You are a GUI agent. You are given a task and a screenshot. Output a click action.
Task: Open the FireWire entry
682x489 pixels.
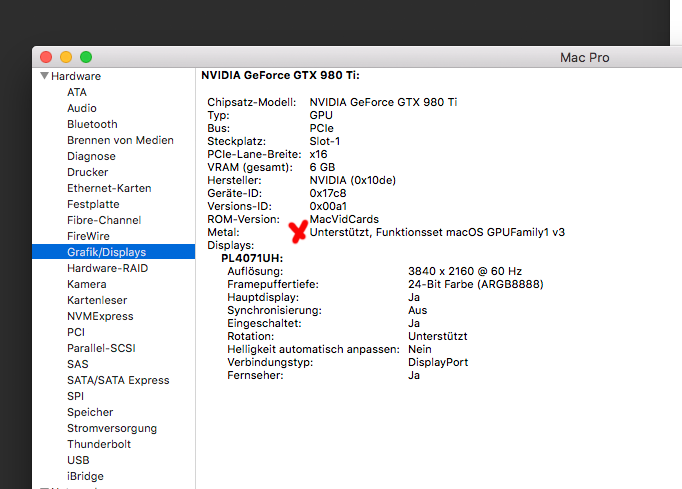coord(88,236)
